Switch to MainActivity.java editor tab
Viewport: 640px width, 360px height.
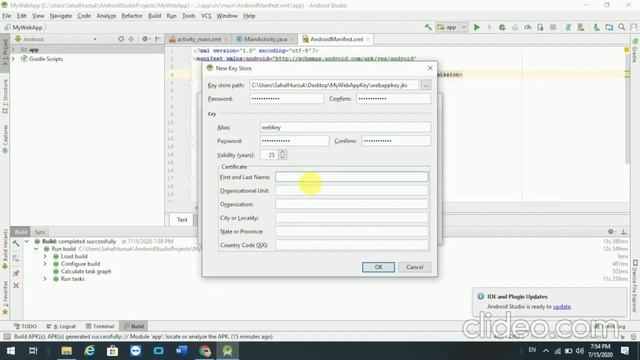pyautogui.click(x=265, y=39)
